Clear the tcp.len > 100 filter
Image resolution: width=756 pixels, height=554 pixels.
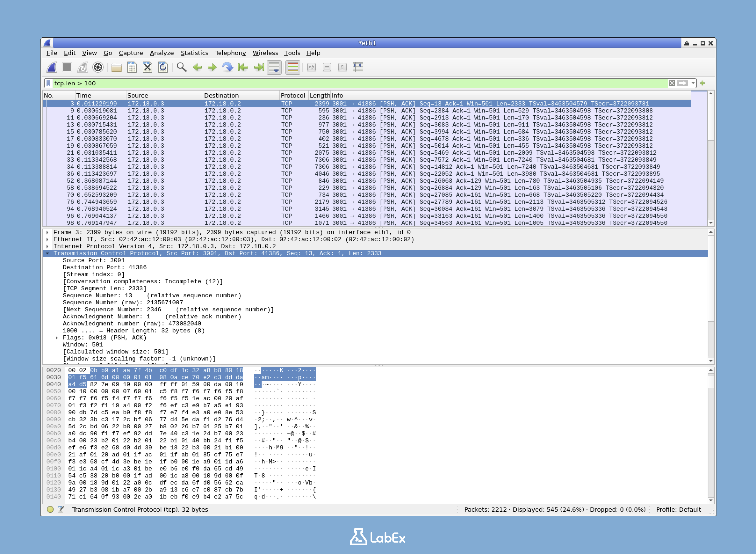coord(672,83)
